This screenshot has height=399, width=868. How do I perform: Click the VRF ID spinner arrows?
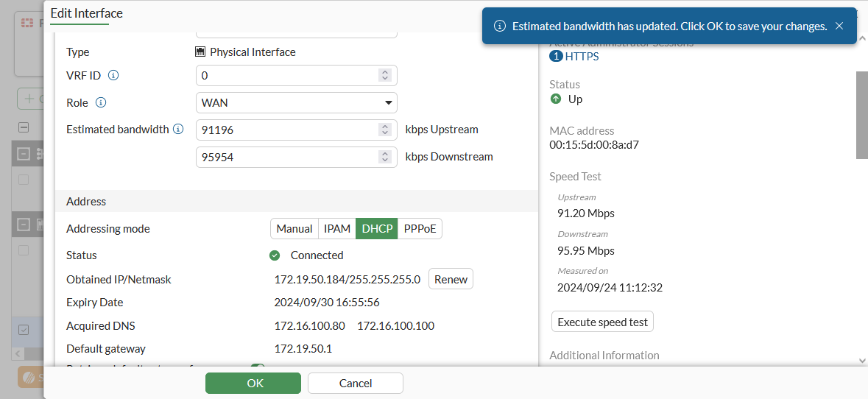click(384, 76)
